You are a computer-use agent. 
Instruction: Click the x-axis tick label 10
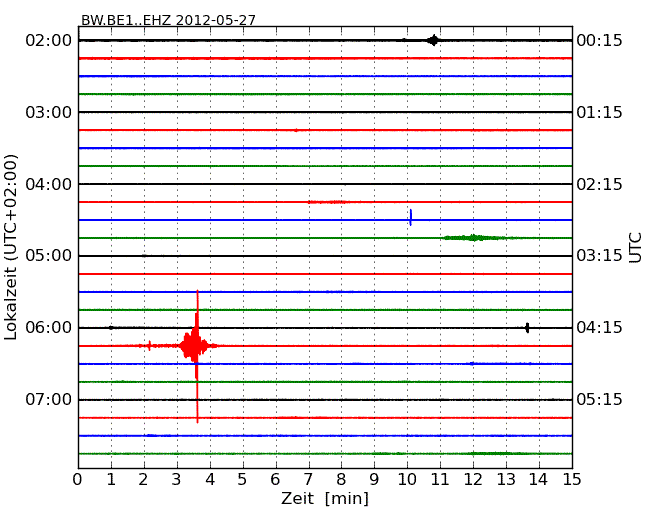(407, 480)
